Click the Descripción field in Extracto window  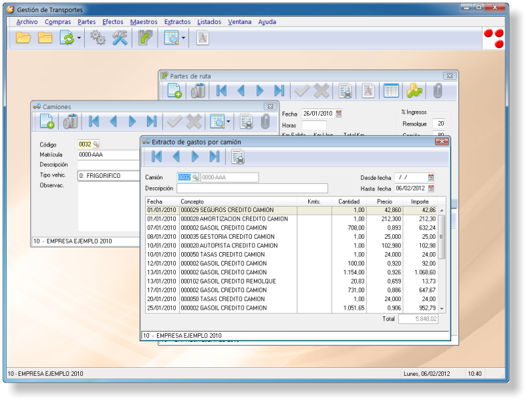pos(252,188)
